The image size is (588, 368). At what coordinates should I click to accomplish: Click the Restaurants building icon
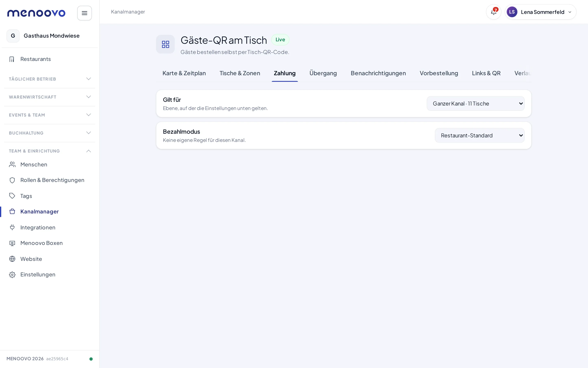12,59
